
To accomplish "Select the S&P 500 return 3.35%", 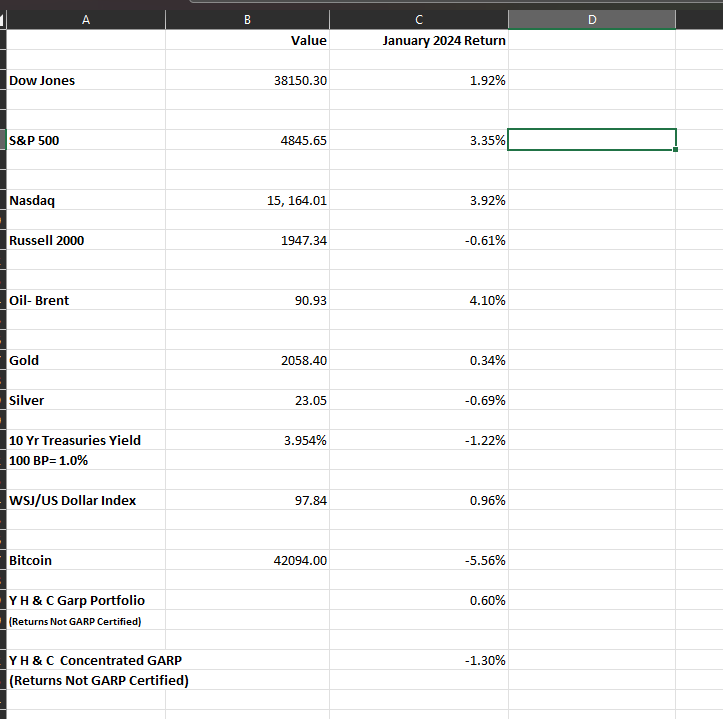I will coord(419,140).
